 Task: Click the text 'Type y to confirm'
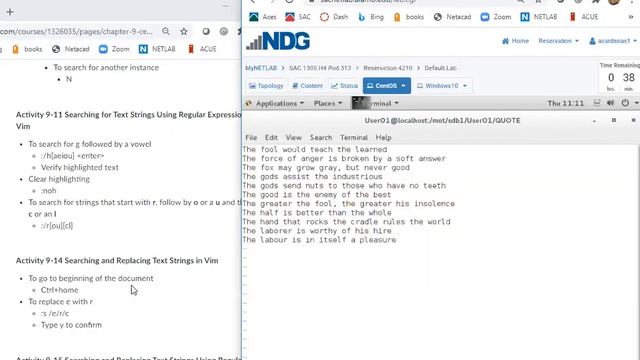71,325
